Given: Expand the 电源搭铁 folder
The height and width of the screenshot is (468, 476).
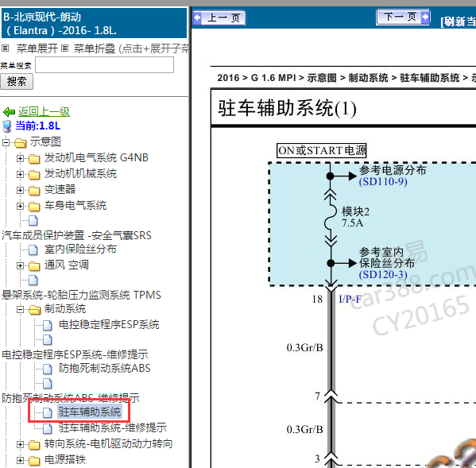Looking at the screenshot, I should (x=20, y=460).
